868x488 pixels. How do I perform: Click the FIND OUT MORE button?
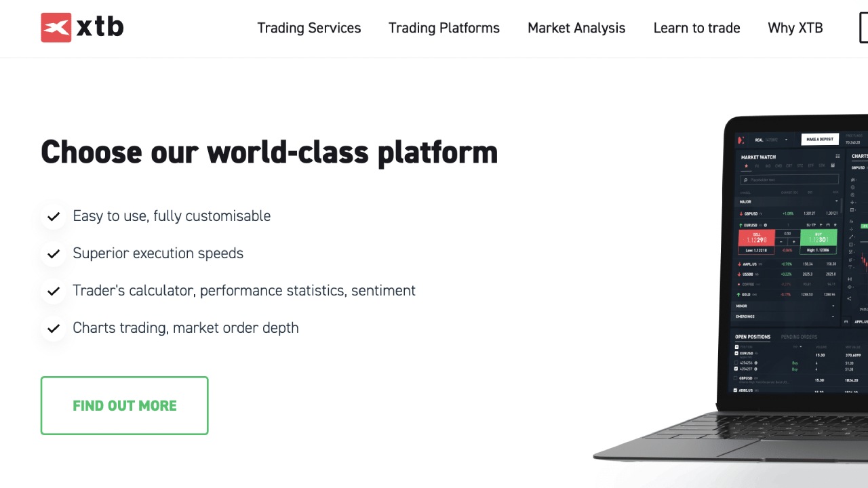(x=125, y=405)
